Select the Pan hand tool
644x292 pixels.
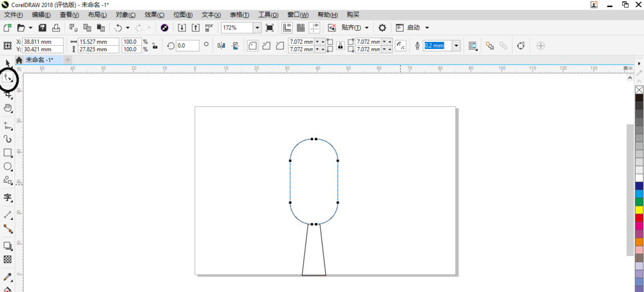(8, 108)
